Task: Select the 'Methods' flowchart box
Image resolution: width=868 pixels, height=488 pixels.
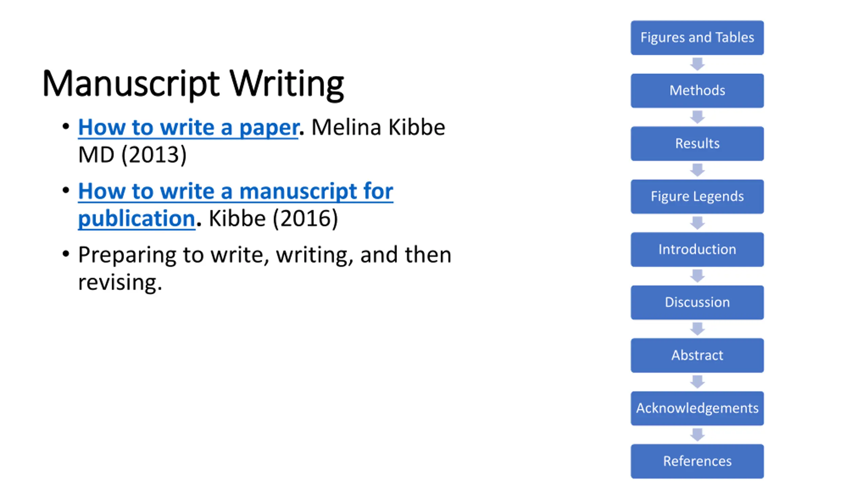Action: (x=697, y=90)
